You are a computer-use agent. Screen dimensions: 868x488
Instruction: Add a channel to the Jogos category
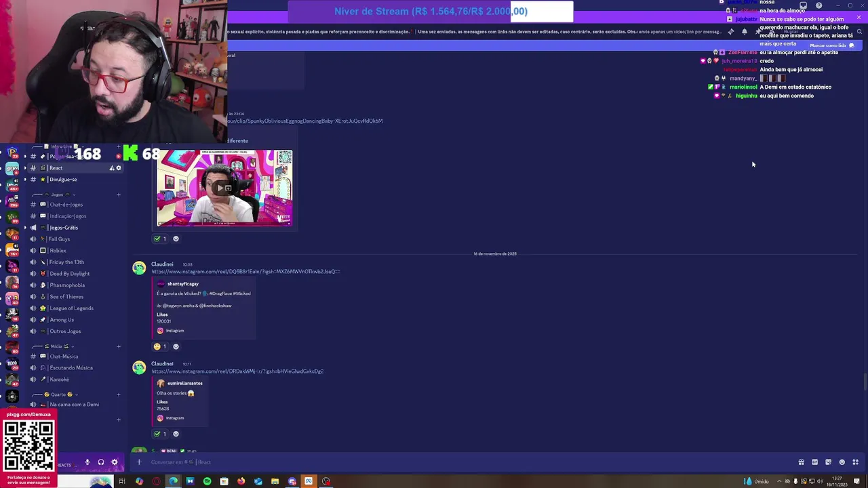119,195
